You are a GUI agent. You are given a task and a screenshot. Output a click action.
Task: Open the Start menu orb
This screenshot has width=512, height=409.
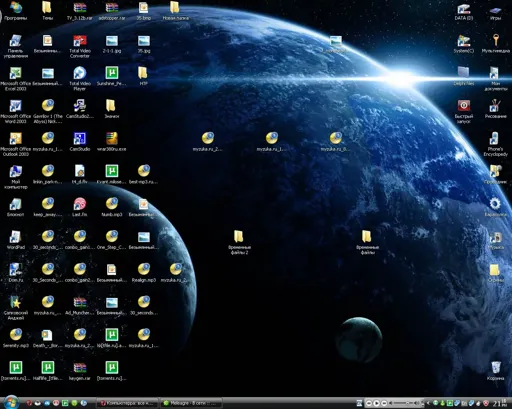pos(11,402)
